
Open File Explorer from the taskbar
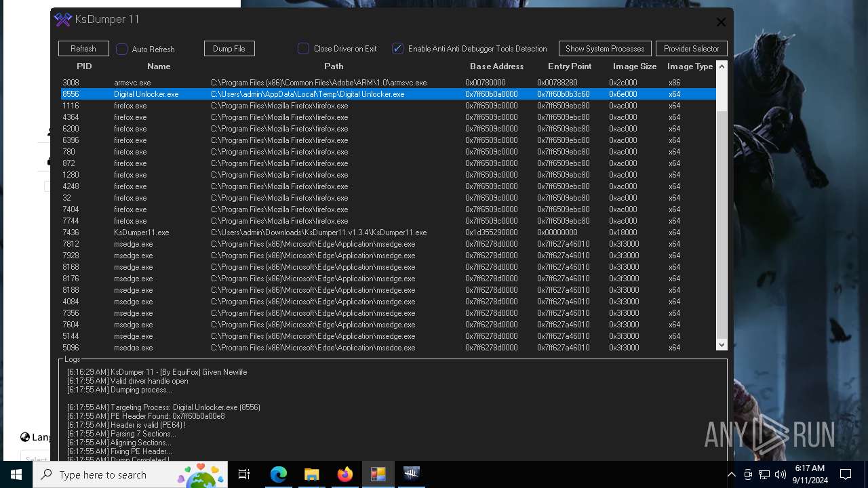(311, 474)
